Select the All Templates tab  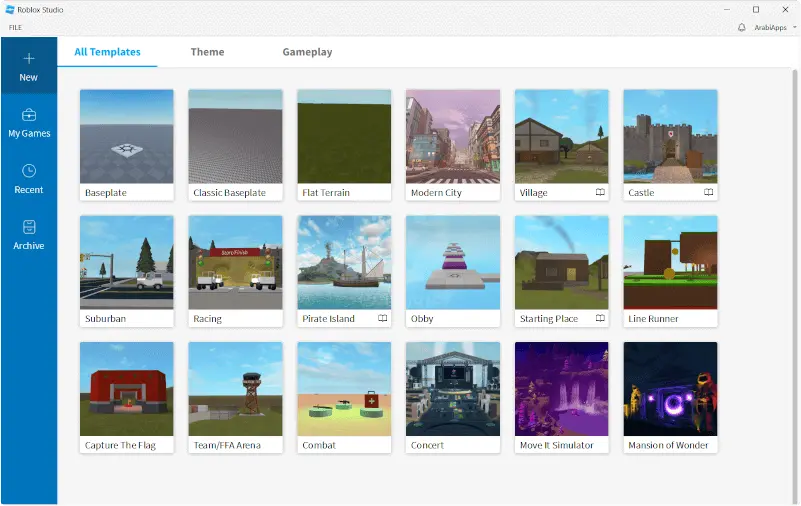(x=107, y=52)
